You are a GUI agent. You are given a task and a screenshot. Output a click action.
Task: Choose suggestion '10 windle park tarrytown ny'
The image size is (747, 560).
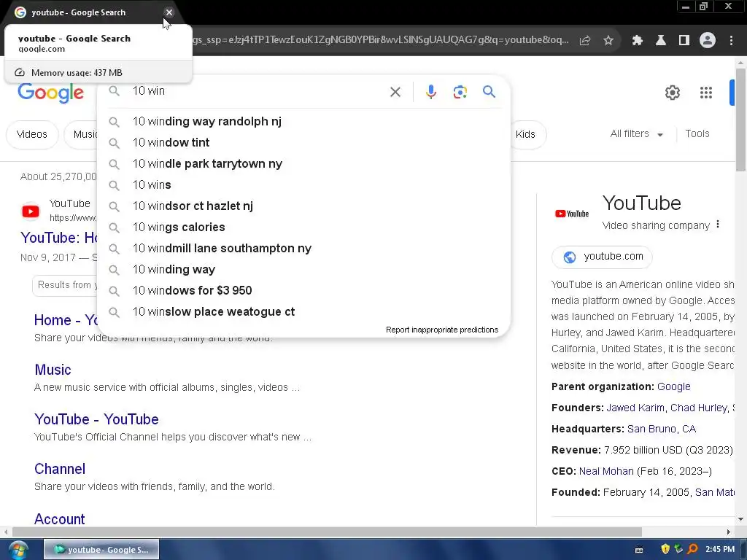coord(303,164)
